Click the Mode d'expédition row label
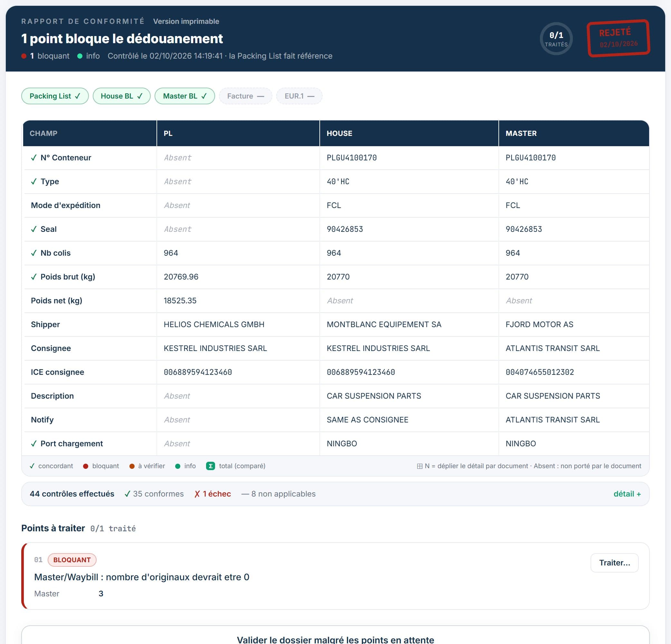The image size is (671, 644). [x=65, y=205]
